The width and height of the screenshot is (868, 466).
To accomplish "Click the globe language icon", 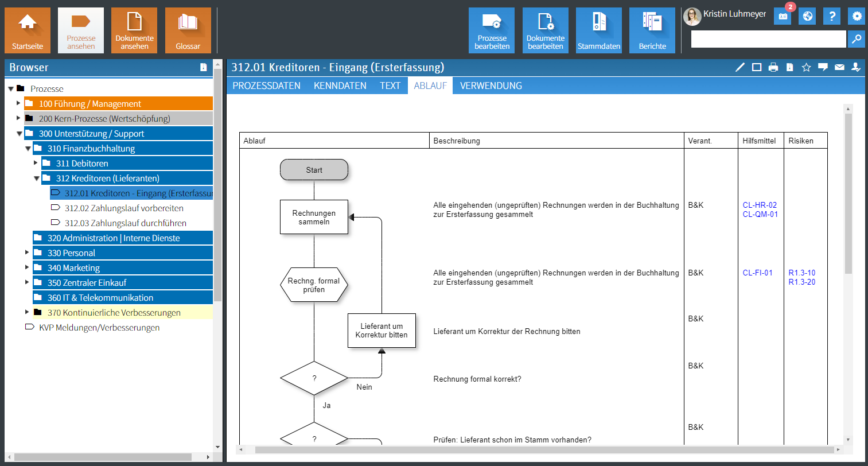I will 807,16.
